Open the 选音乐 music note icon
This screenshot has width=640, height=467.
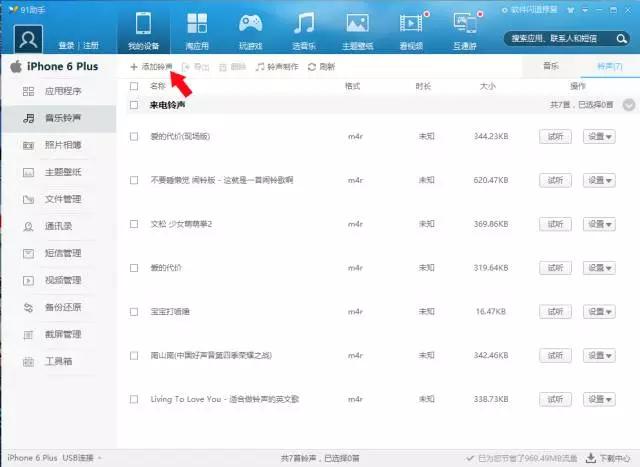coord(304,23)
